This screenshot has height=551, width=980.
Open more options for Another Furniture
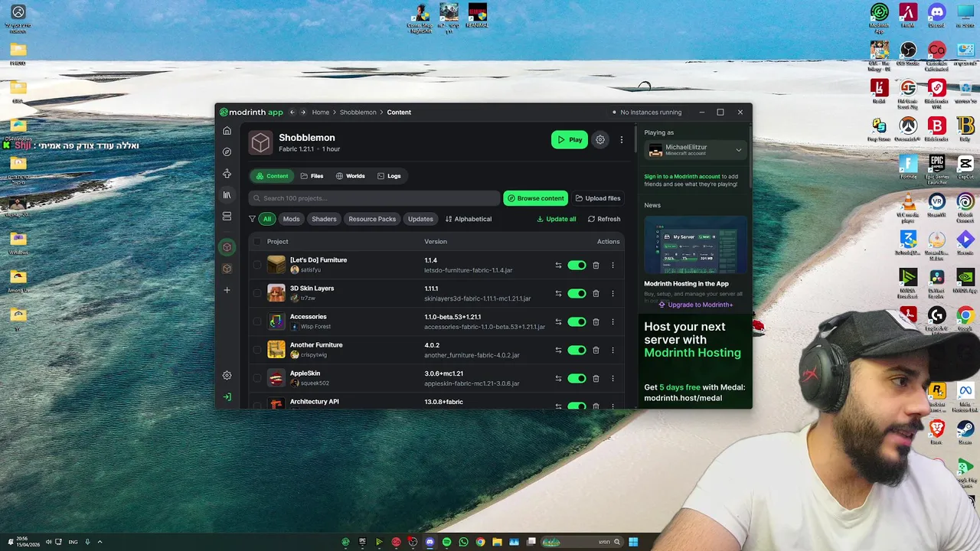click(612, 350)
